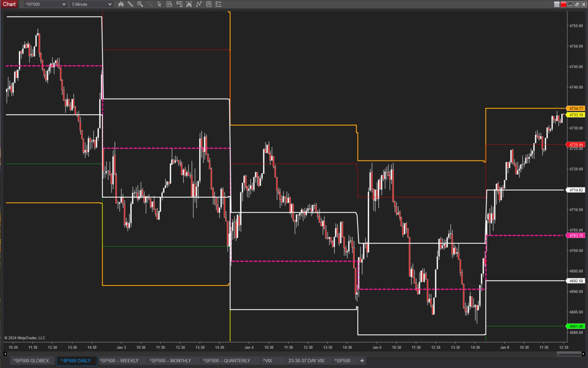Choose the cursor pointer tool
The height and width of the screenshot is (368, 588).
pos(160,4)
